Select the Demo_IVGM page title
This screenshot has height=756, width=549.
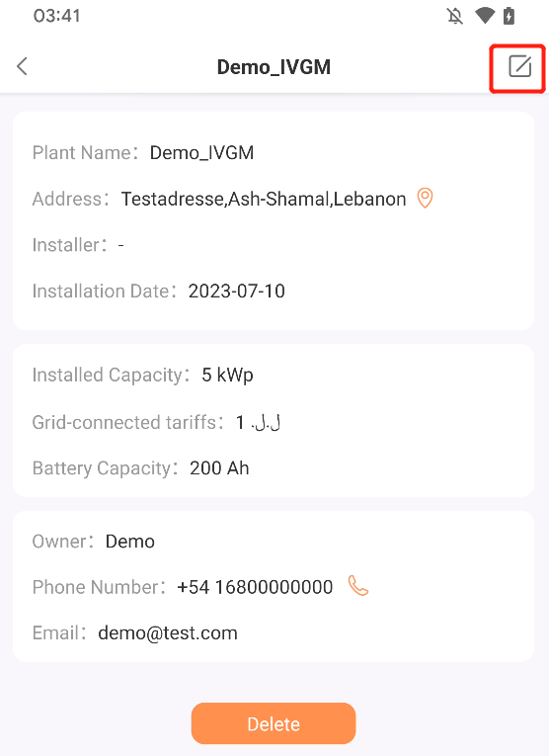pyautogui.click(x=274, y=67)
